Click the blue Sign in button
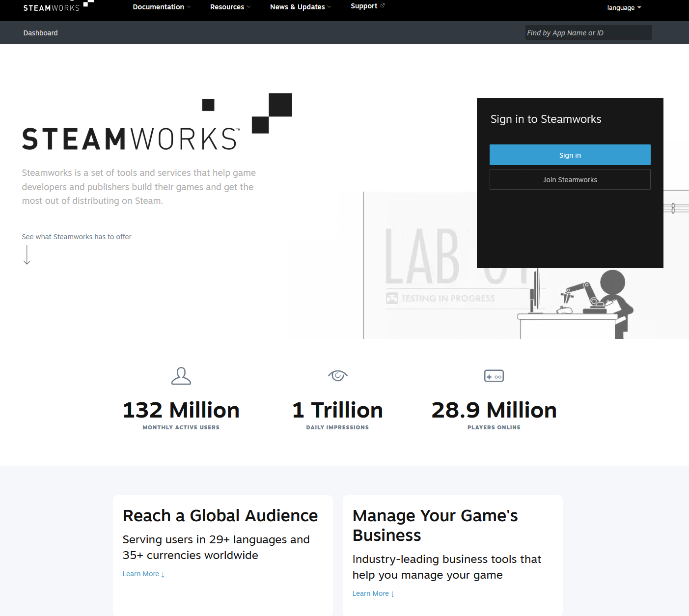The image size is (689, 616). tap(570, 155)
